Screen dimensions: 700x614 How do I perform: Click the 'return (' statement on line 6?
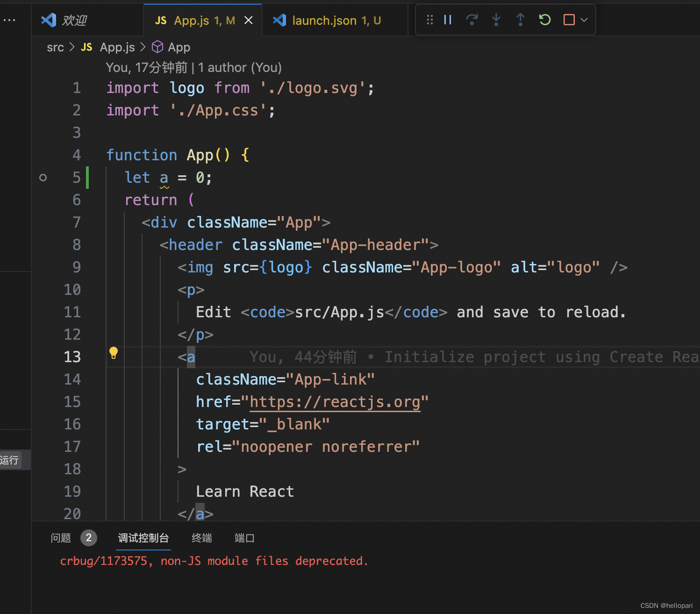point(159,200)
